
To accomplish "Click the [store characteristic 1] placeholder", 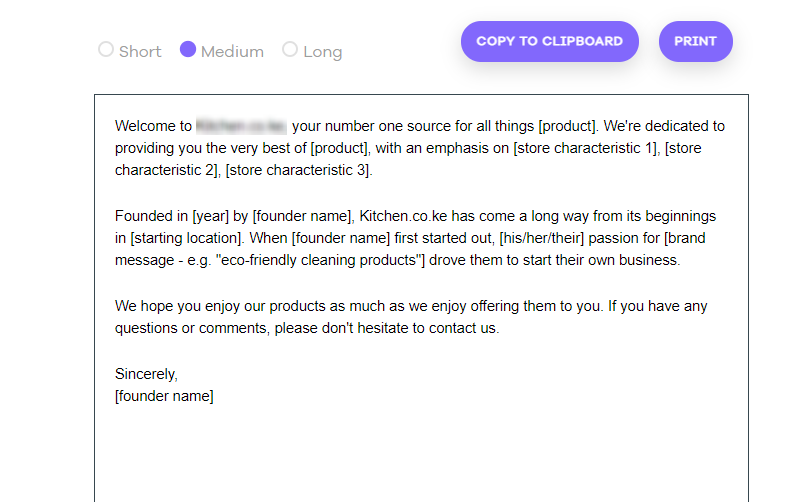I will [585, 148].
